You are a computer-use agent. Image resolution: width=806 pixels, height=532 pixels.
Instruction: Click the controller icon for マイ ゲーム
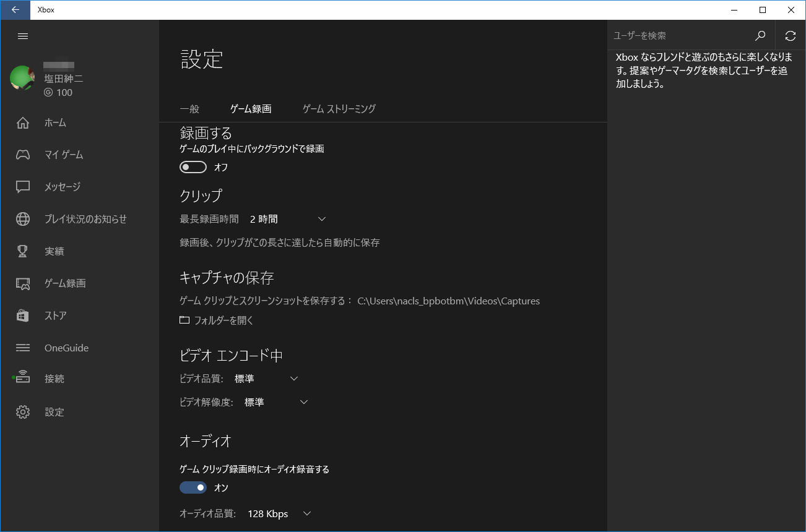tap(23, 155)
